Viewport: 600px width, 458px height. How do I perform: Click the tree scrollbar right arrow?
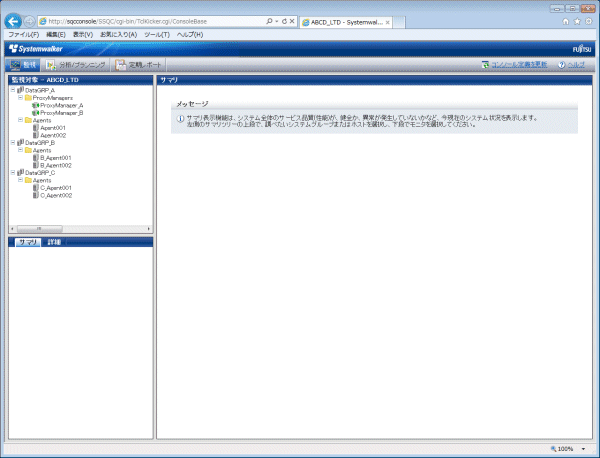[x=149, y=229]
